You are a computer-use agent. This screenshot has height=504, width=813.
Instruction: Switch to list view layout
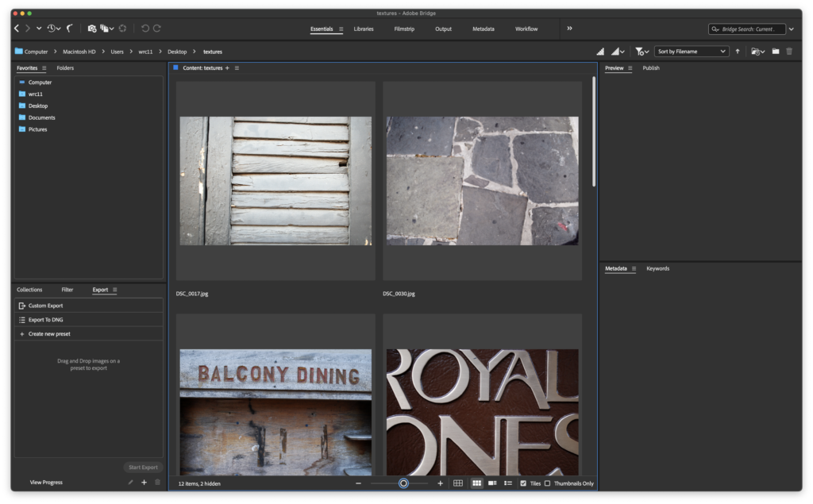pos(508,483)
